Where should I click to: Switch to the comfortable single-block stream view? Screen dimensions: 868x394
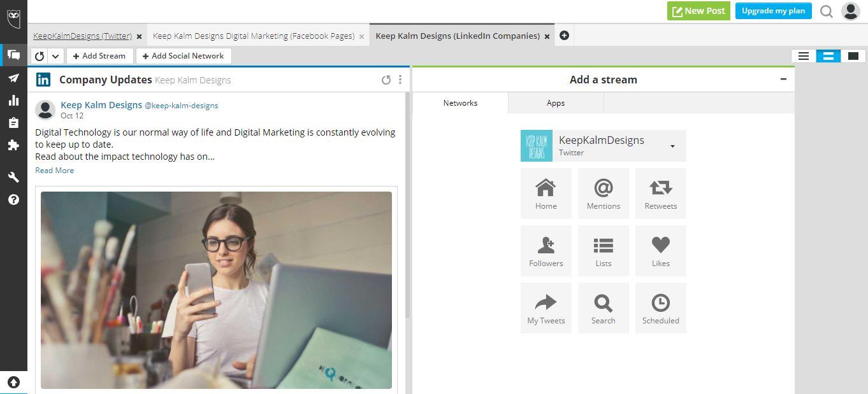point(853,56)
